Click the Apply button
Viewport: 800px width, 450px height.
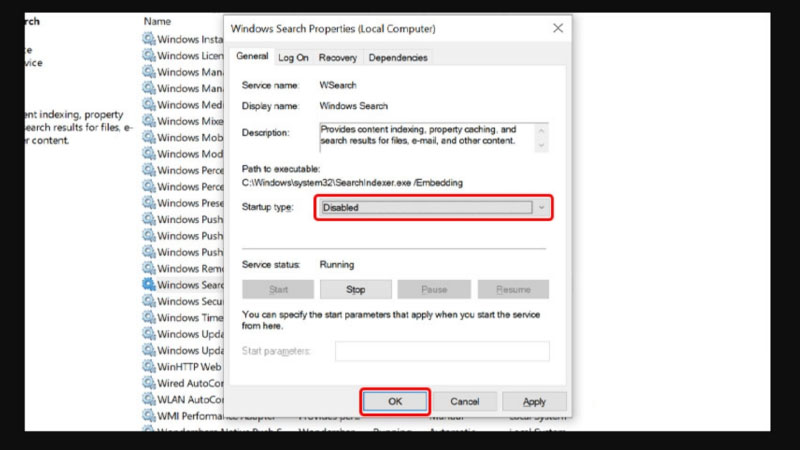(534, 401)
